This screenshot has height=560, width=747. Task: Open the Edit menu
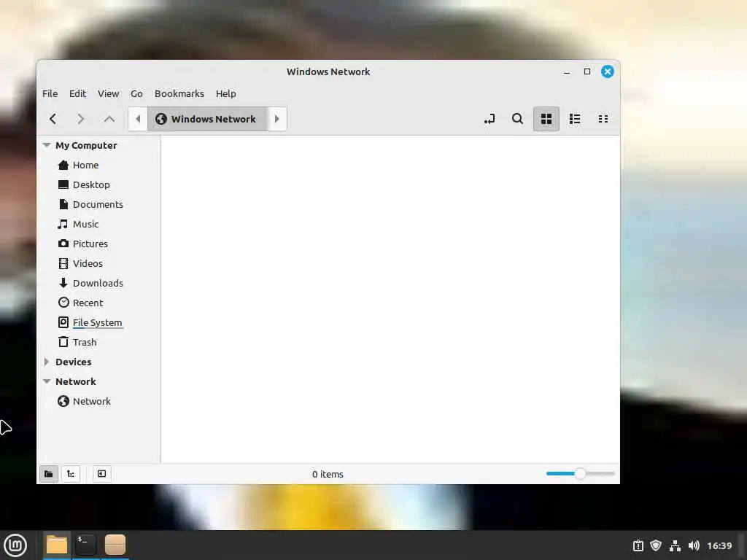click(77, 93)
